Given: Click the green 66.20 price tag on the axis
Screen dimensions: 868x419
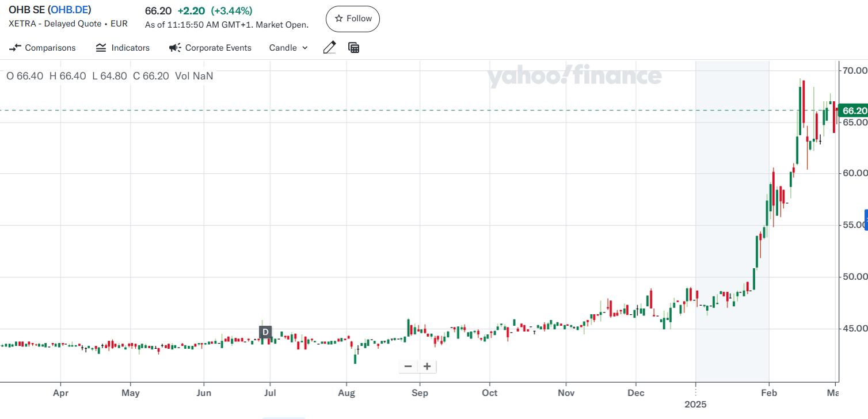Looking at the screenshot, I should pyautogui.click(x=854, y=111).
